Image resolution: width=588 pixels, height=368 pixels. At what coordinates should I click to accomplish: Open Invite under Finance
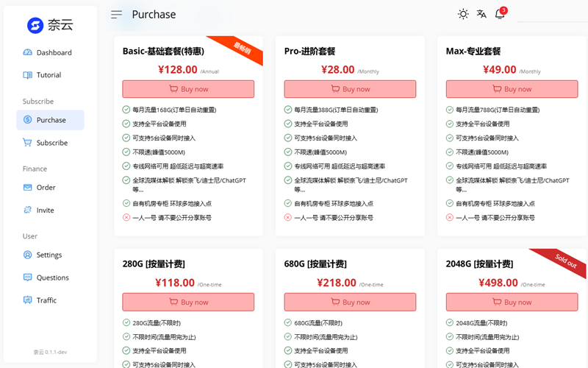(x=50, y=210)
